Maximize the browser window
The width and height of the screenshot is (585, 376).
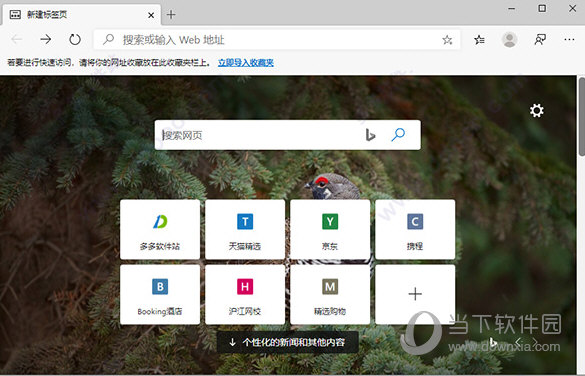[x=542, y=8]
